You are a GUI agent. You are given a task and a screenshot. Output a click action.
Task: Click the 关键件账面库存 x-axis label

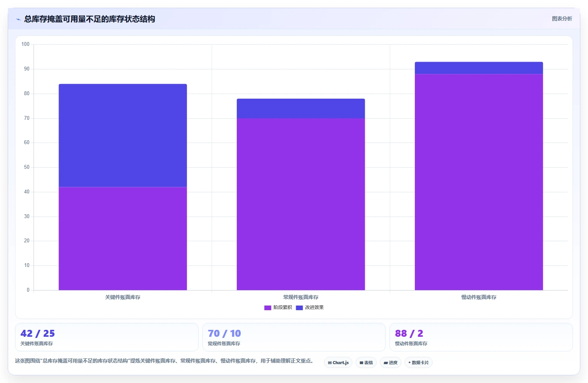click(x=123, y=297)
